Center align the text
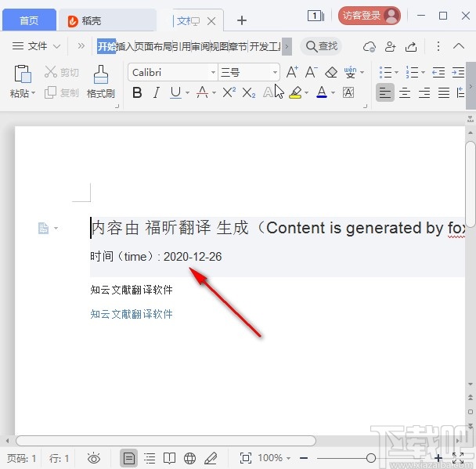 (405, 92)
